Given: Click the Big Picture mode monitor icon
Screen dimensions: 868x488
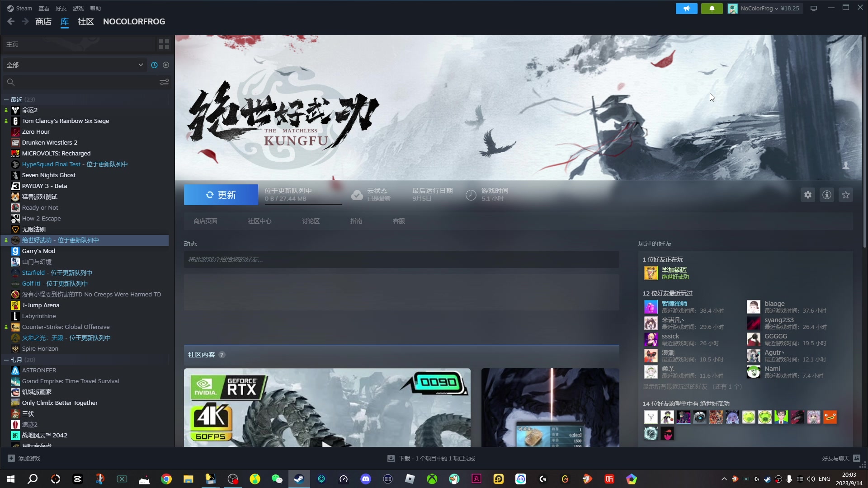Looking at the screenshot, I should [814, 8].
